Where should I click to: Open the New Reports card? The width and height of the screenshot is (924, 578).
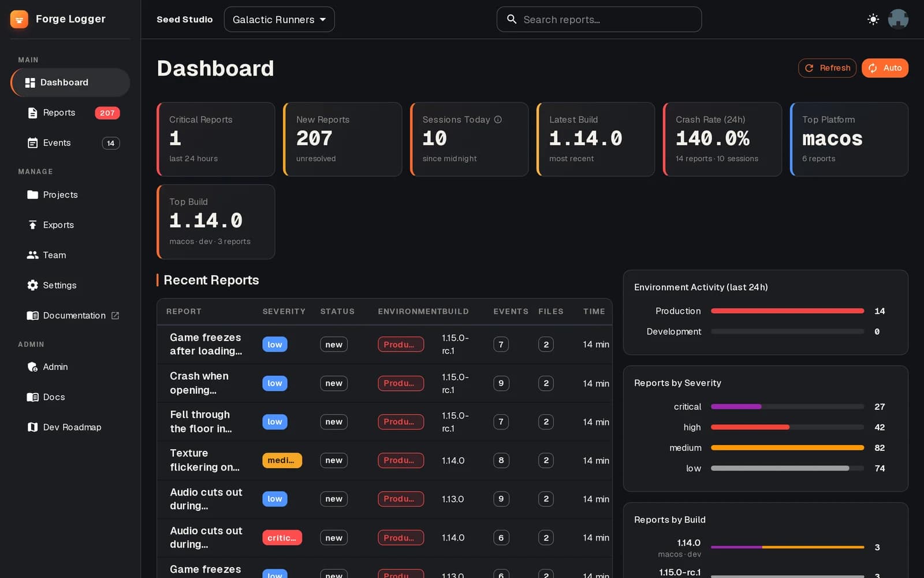342,139
